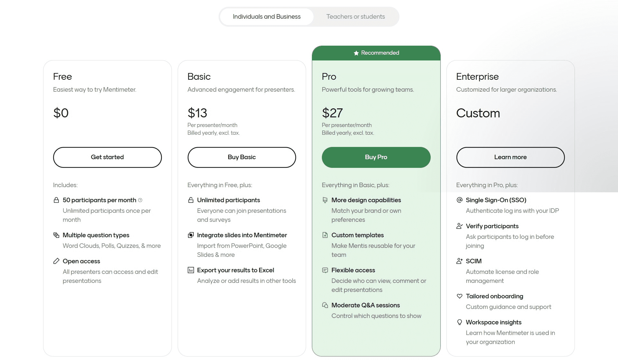Click 'Includes:' label in Free plan
Viewport: 618px width, 364px height.
coord(65,185)
